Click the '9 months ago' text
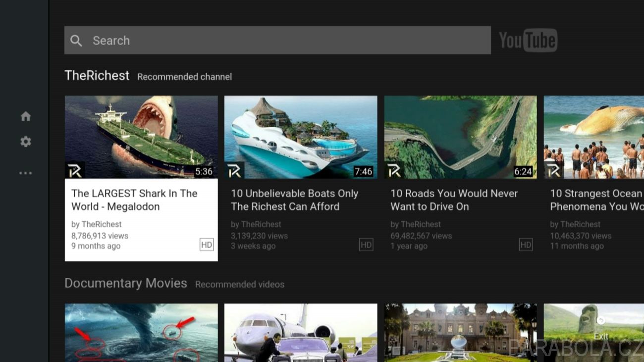 point(96,246)
